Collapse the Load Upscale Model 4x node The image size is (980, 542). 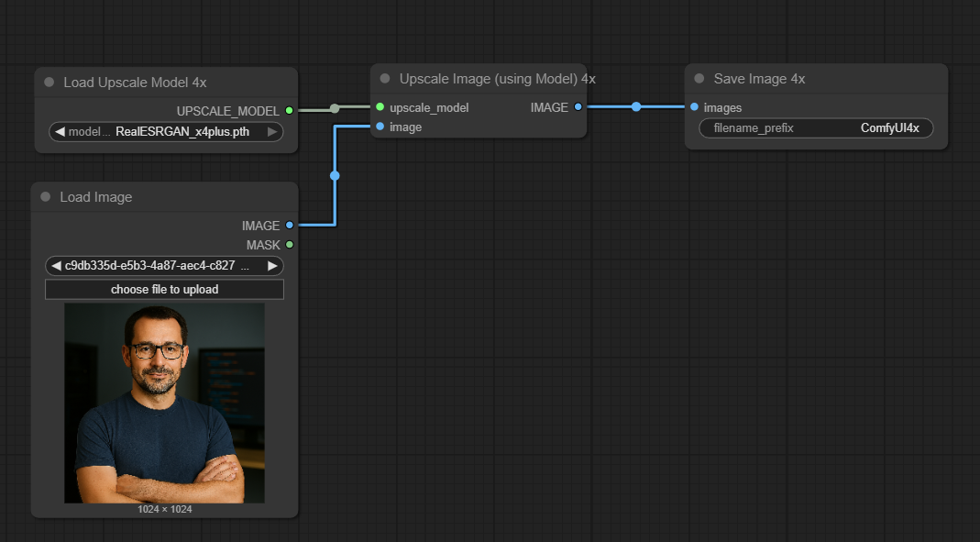50,83
